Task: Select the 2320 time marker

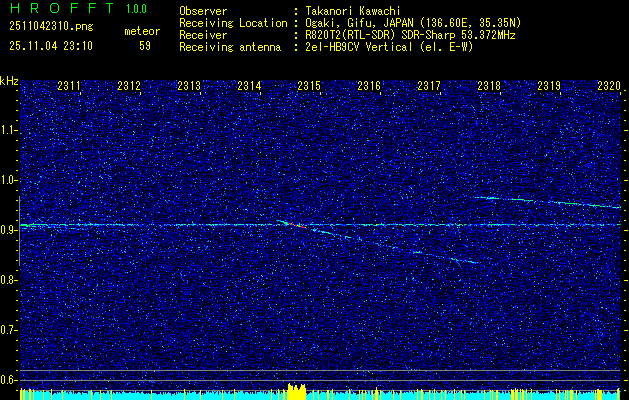Action: point(609,87)
